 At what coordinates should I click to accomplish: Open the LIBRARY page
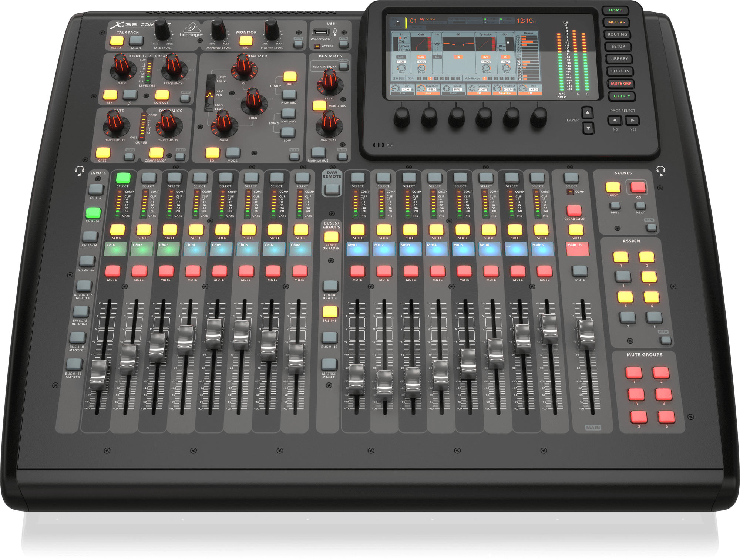click(x=619, y=59)
